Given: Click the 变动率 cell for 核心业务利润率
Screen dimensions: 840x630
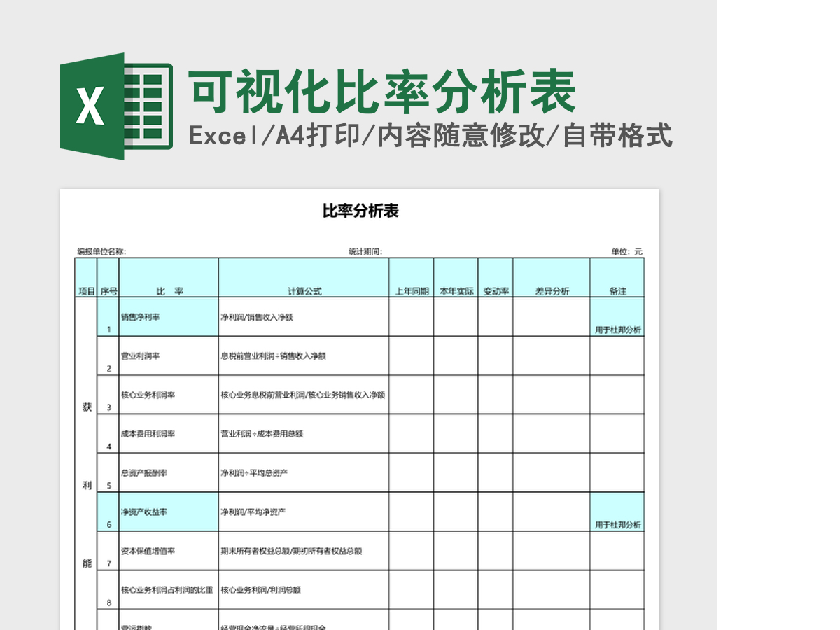Looking at the screenshot, I should coord(496,395).
